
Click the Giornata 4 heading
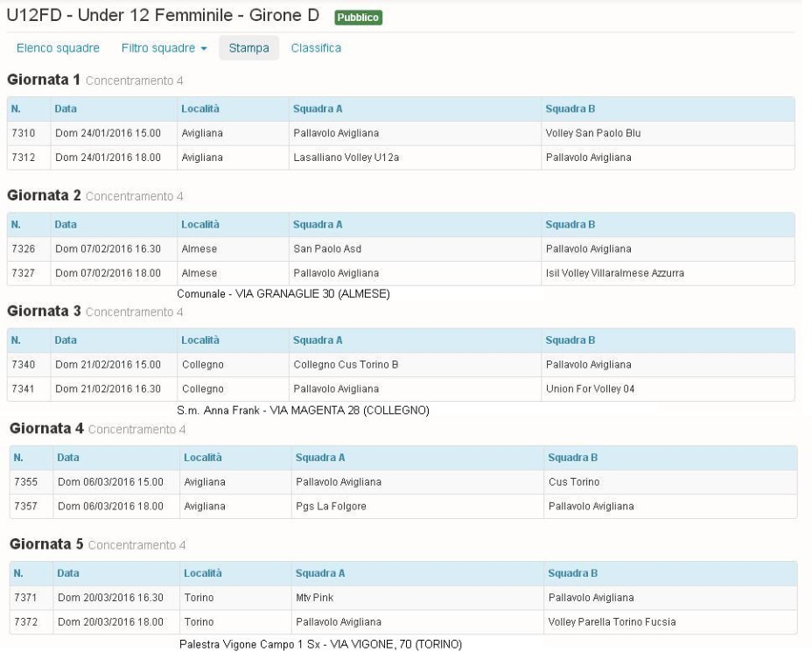(x=46, y=429)
